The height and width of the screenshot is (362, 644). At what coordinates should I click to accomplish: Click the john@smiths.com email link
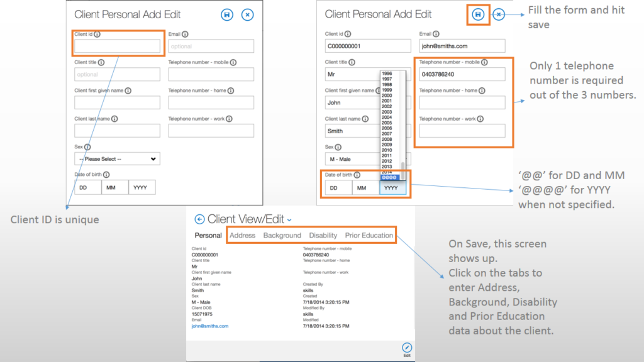pyautogui.click(x=210, y=326)
